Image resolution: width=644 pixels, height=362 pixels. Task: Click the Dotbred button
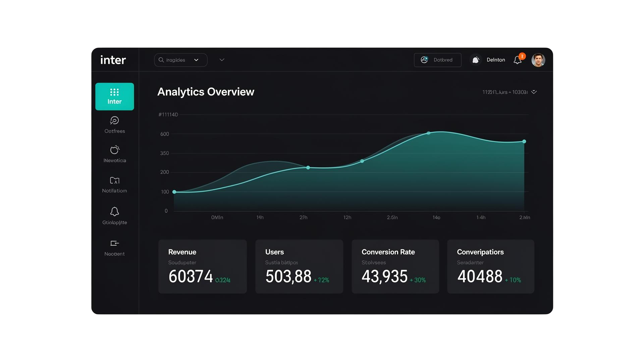click(x=437, y=60)
